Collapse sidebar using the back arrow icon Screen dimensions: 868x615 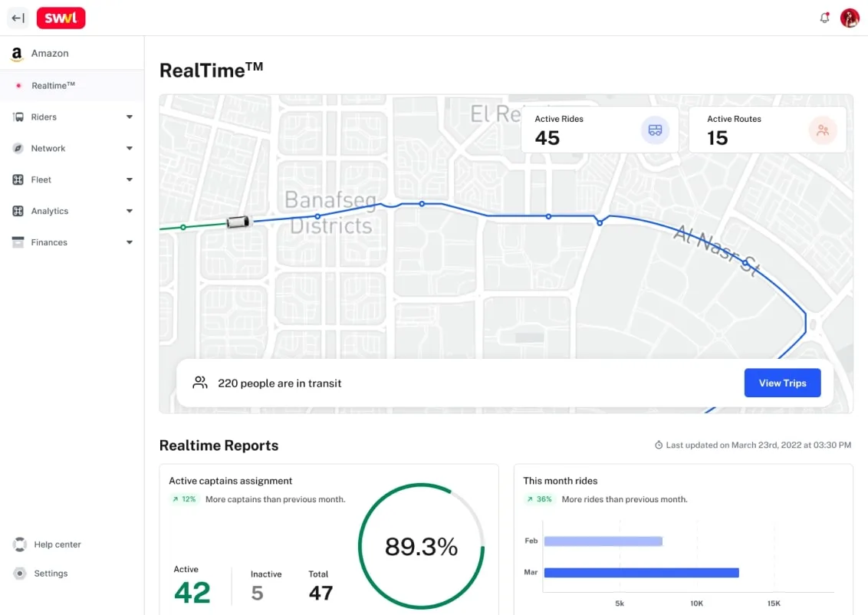18,18
